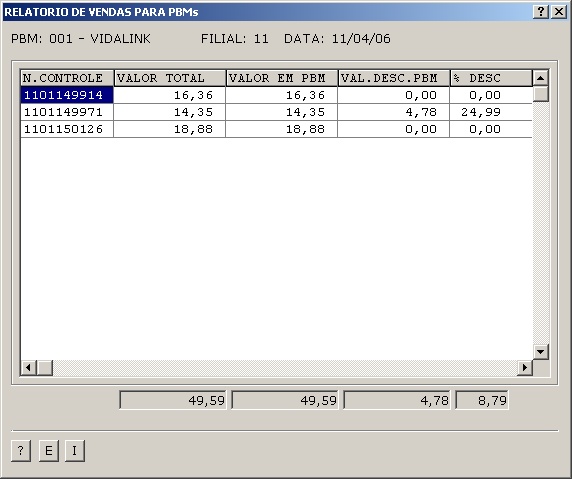Click the horizontal scrollbar left arrow

pos(28,367)
